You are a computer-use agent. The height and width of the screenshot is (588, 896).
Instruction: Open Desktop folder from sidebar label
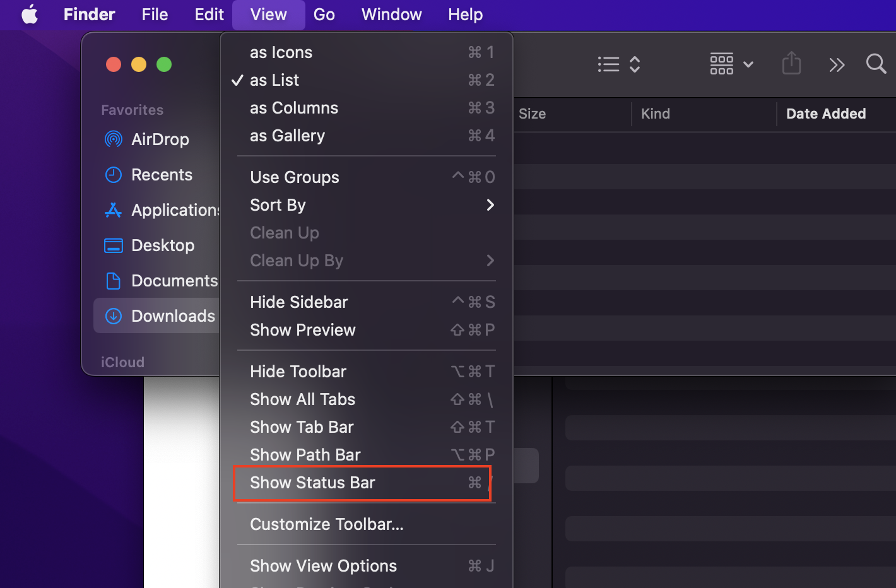pos(163,245)
